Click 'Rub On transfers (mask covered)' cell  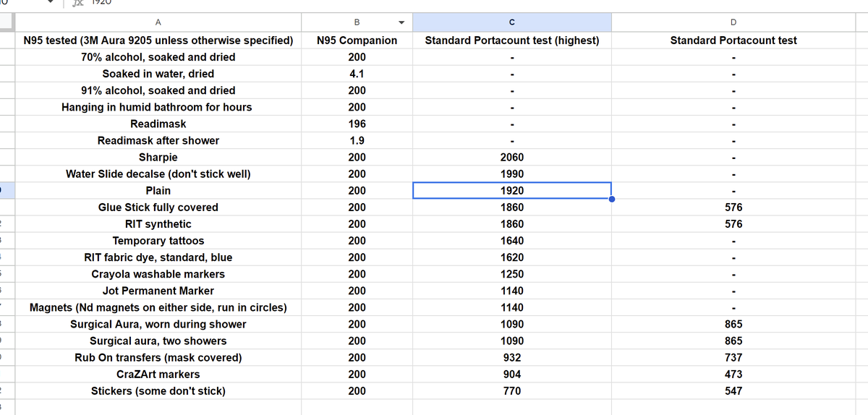point(158,357)
